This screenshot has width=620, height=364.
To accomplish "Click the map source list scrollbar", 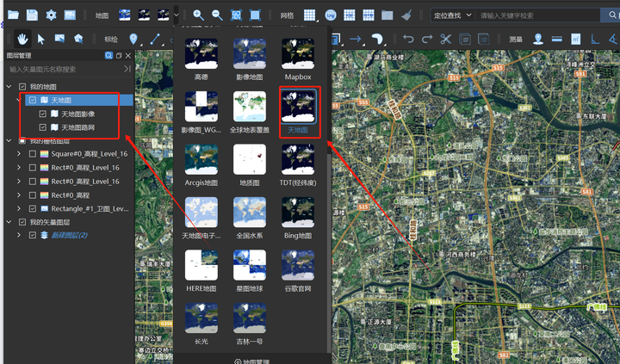I will [x=329, y=253].
